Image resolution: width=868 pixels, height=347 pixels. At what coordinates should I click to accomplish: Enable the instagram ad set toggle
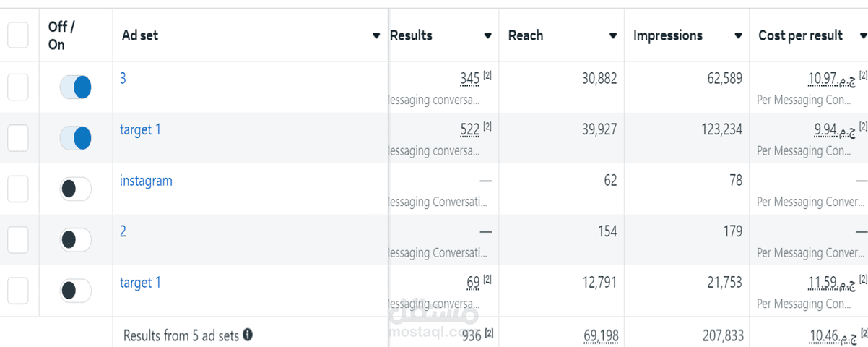click(75, 189)
